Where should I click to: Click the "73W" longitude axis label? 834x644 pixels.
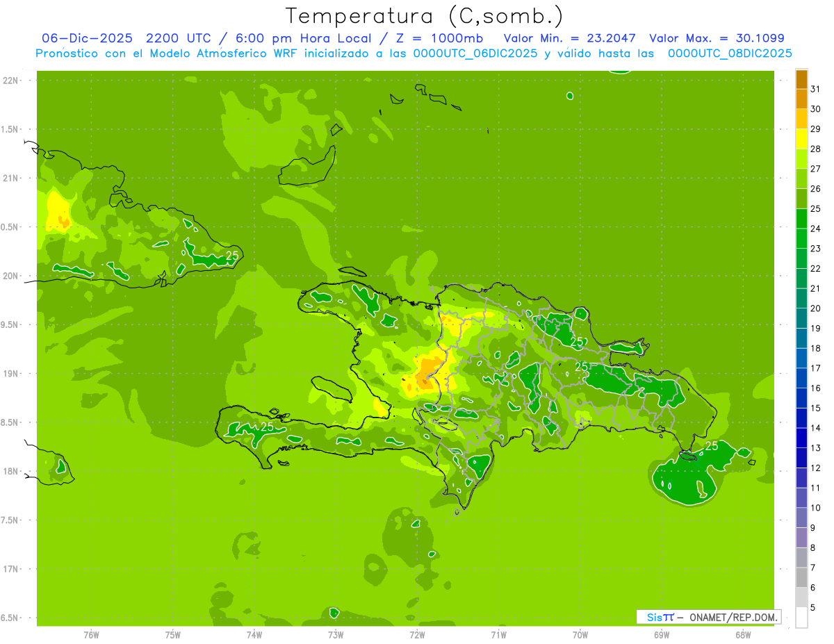[336, 634]
